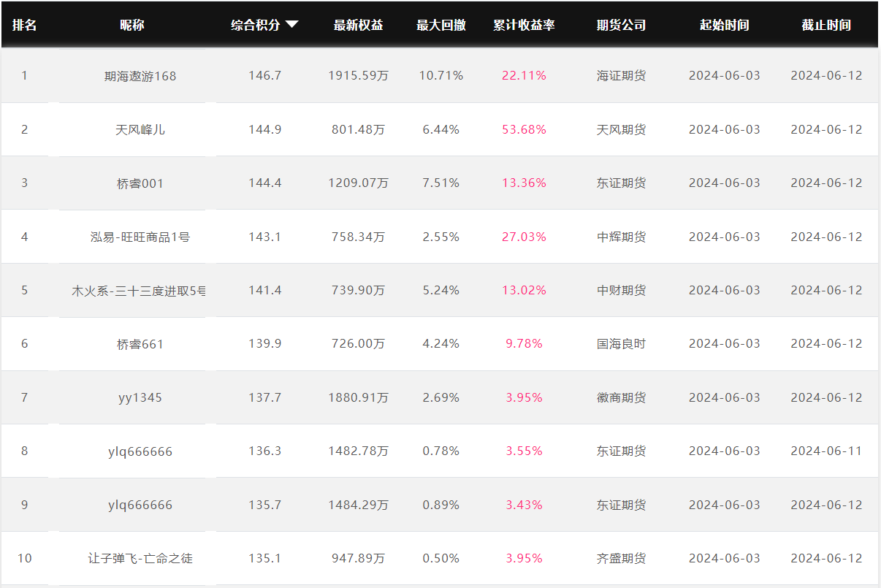This screenshot has width=881, height=588.
Task: Select equity value 1880.91万
Action: (x=359, y=397)
